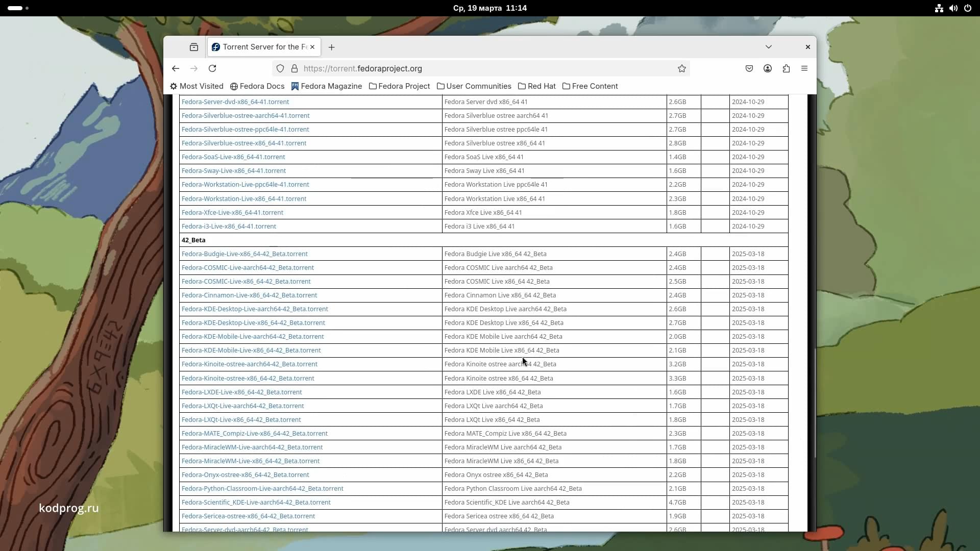Download Fedora-Budgie-Live-x86_64-42_Beta.torrent

click(x=244, y=254)
